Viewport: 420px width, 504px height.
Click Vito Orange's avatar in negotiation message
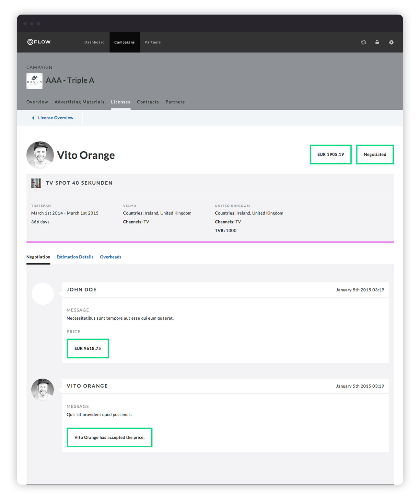click(x=42, y=390)
